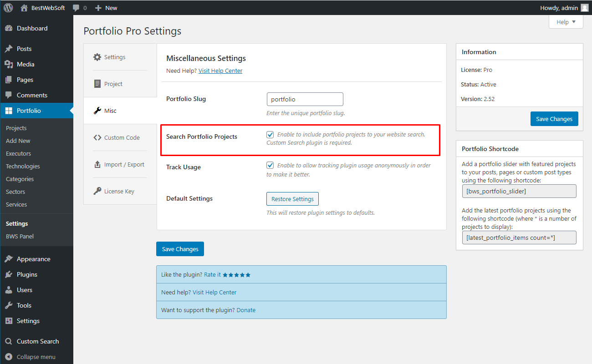
Task: Click the Users person icon
Action: point(9,290)
